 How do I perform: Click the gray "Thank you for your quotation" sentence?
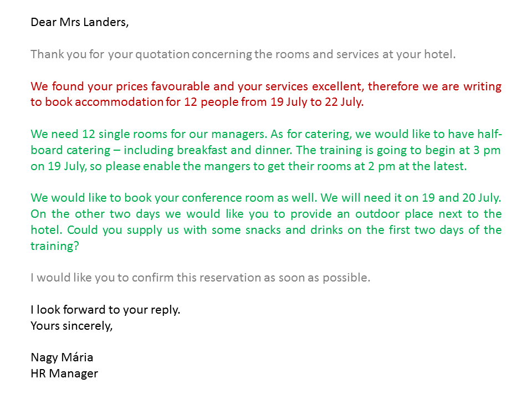click(243, 54)
